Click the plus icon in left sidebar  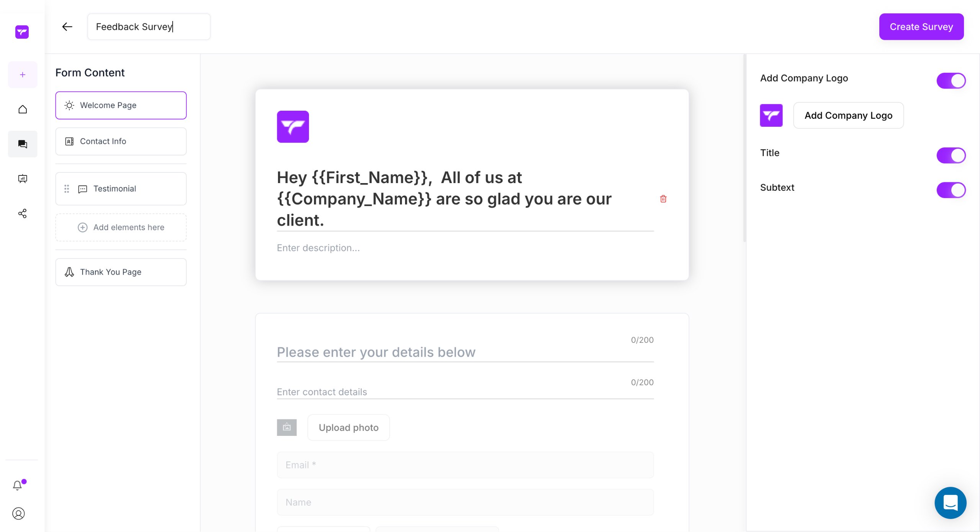(x=23, y=75)
